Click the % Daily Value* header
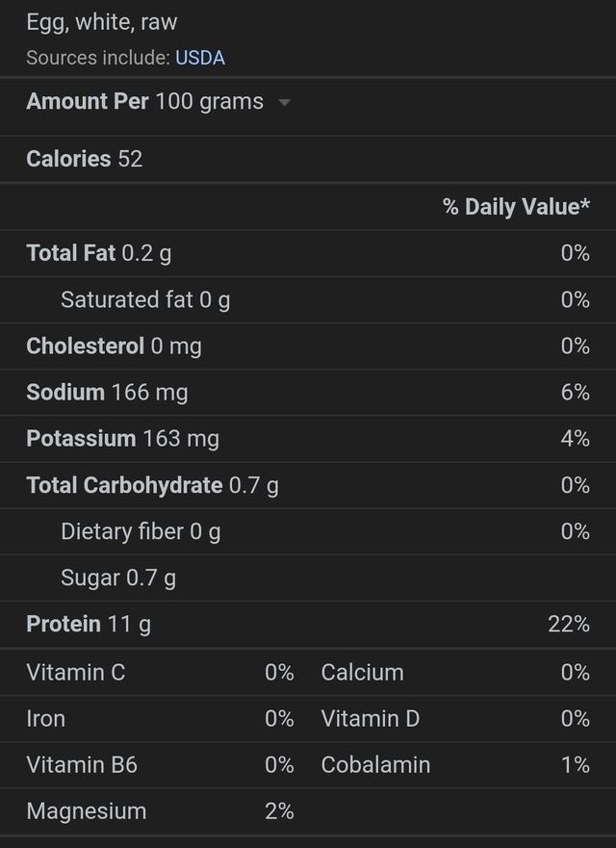Viewport: 616px width, 848px height. [516, 207]
